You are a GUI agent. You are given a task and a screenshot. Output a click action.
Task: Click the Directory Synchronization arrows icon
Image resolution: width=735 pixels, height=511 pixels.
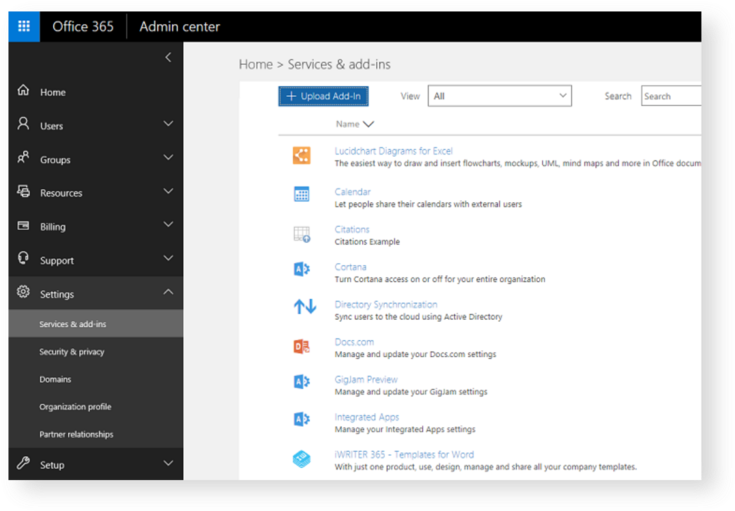[x=305, y=307]
